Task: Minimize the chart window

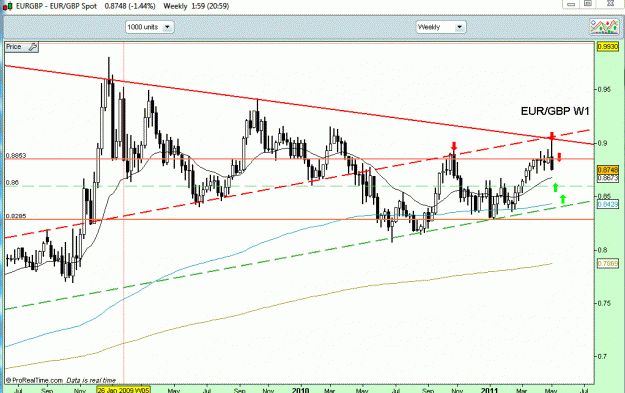Action: coord(571,4)
